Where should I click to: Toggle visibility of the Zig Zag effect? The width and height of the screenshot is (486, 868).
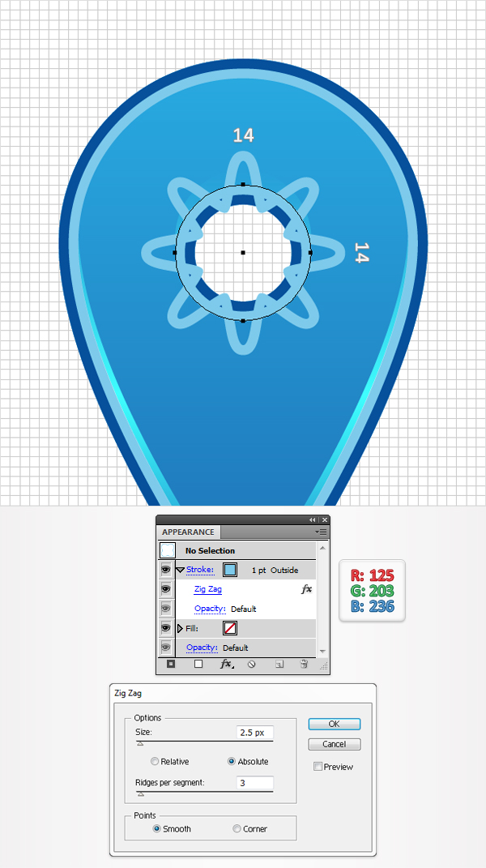(x=165, y=589)
